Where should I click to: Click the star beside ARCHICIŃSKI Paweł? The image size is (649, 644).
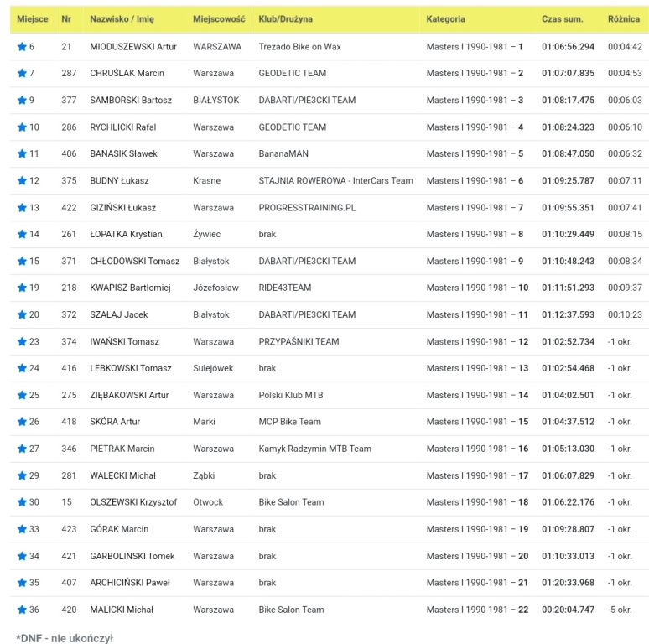pos(22,583)
